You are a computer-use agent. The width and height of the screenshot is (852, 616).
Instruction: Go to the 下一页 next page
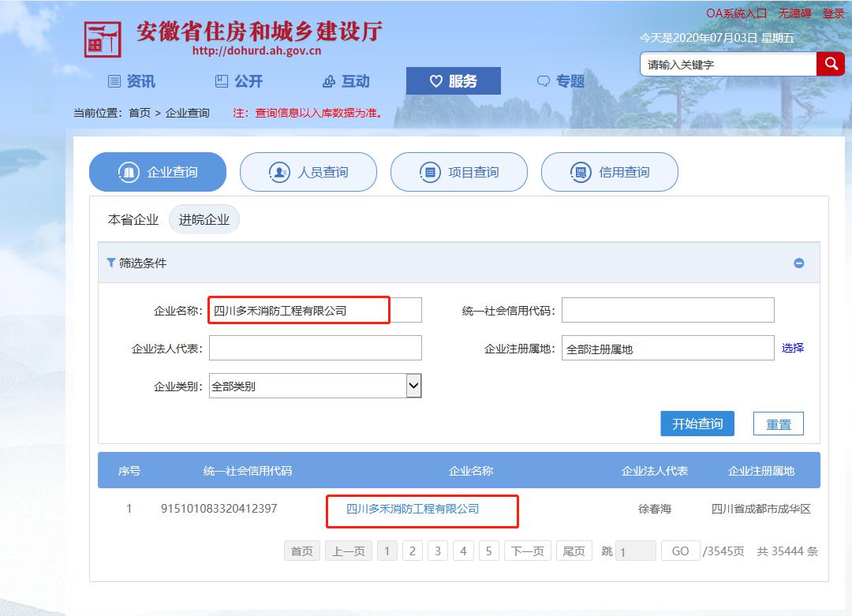(x=527, y=551)
